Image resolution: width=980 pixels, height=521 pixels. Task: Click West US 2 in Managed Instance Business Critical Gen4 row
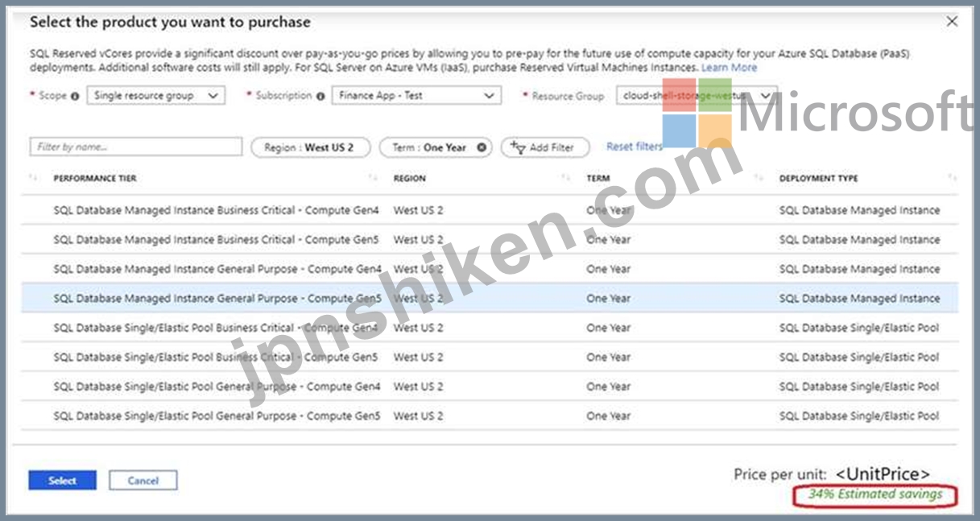coord(418,210)
